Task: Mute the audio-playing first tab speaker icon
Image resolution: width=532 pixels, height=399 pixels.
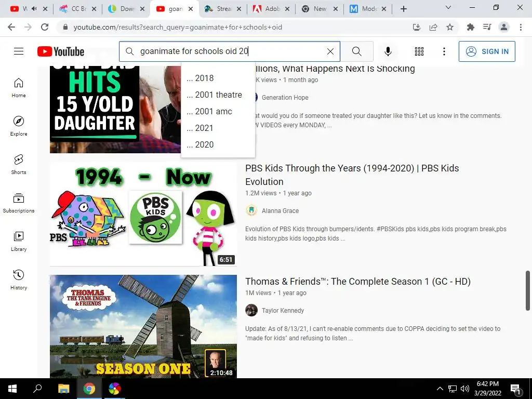Action: point(34,9)
